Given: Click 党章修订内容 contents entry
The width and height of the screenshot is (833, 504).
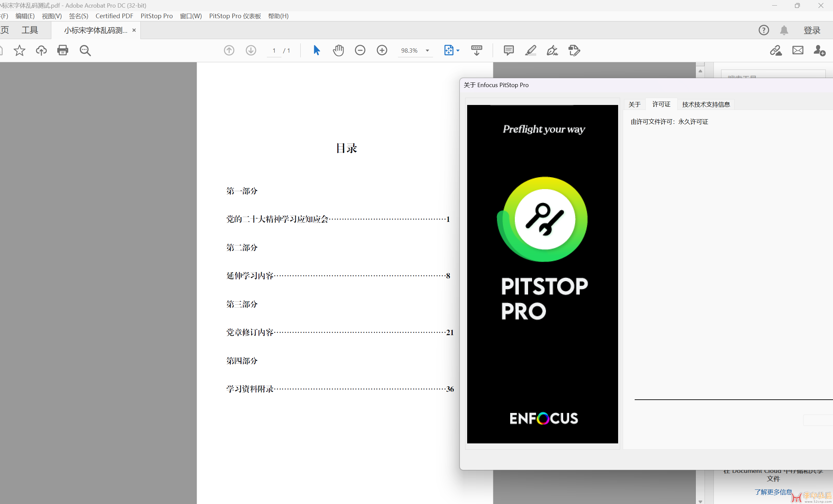Looking at the screenshot, I should point(340,332).
